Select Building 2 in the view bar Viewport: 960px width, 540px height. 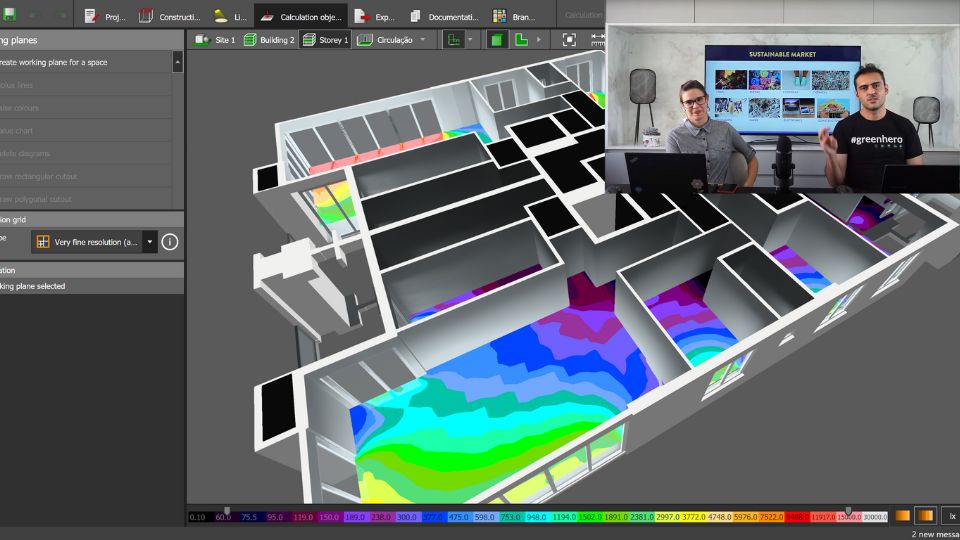coord(269,40)
